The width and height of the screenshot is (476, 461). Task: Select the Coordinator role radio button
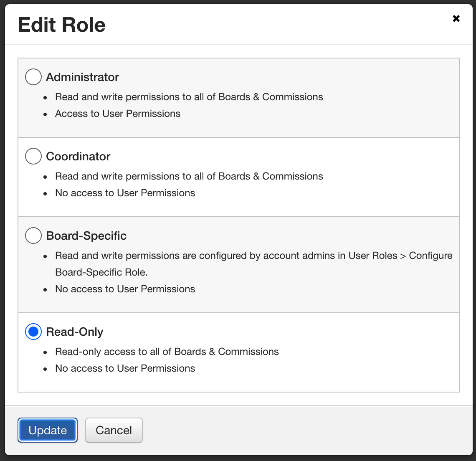33,156
